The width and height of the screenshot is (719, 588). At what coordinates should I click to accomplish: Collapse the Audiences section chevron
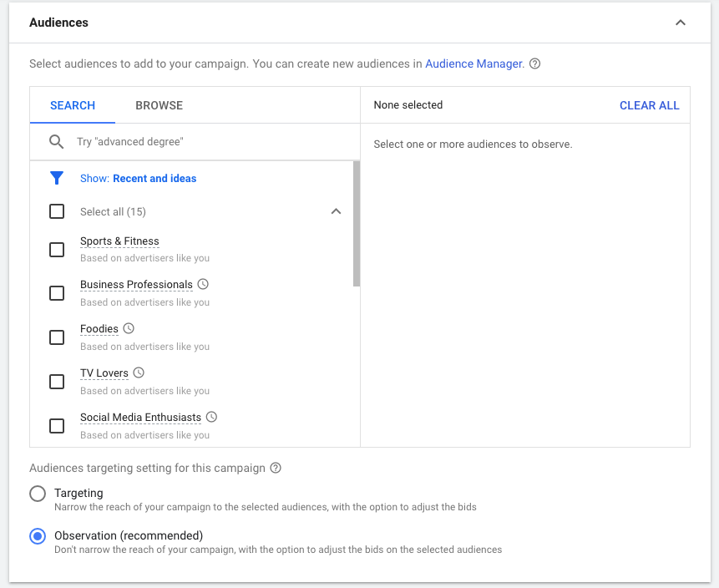(x=681, y=23)
